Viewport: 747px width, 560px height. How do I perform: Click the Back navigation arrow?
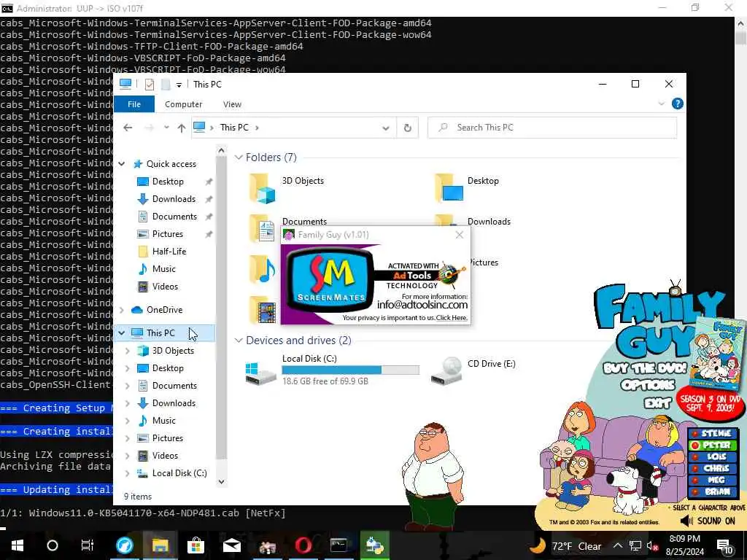[x=128, y=128]
